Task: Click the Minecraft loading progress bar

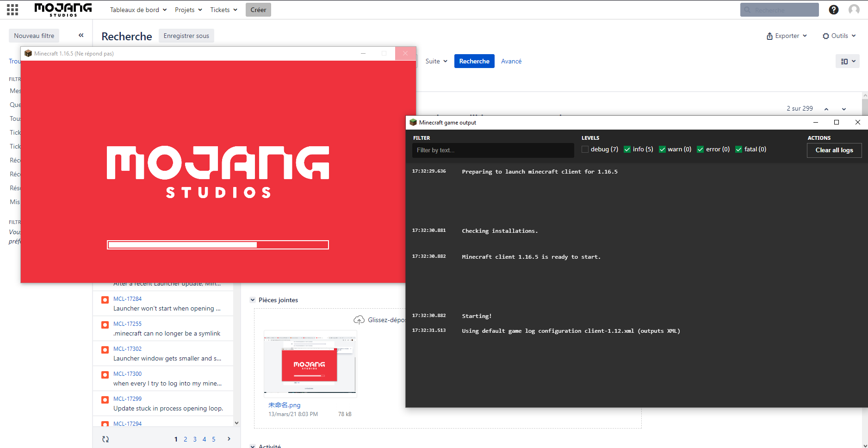Action: point(218,245)
